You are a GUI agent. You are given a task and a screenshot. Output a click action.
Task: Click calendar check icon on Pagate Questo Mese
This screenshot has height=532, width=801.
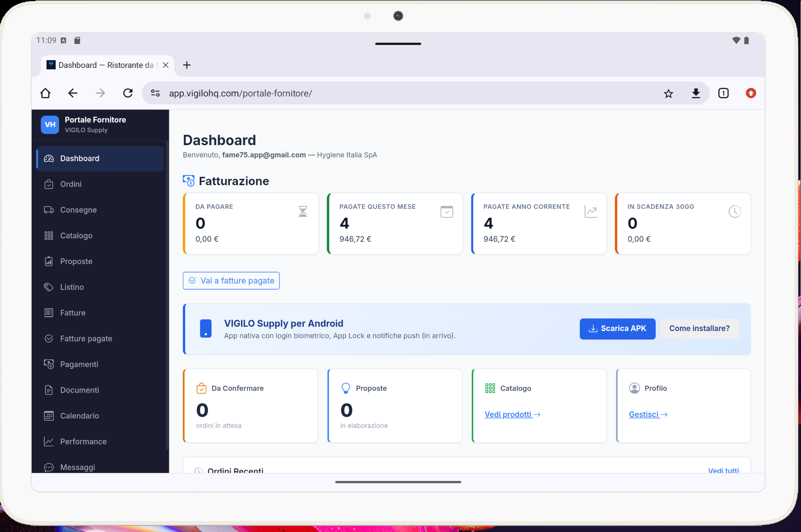(x=447, y=212)
